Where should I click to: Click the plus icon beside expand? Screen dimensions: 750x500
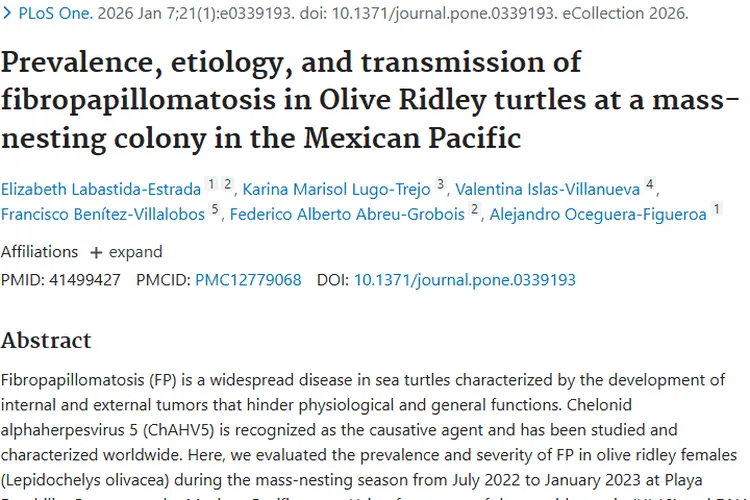click(96, 252)
